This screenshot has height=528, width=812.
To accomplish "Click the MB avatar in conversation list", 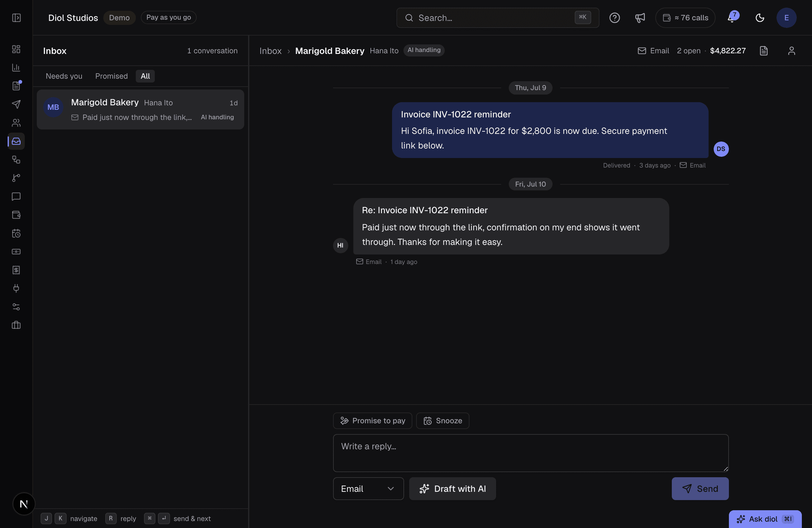I will coord(53,108).
